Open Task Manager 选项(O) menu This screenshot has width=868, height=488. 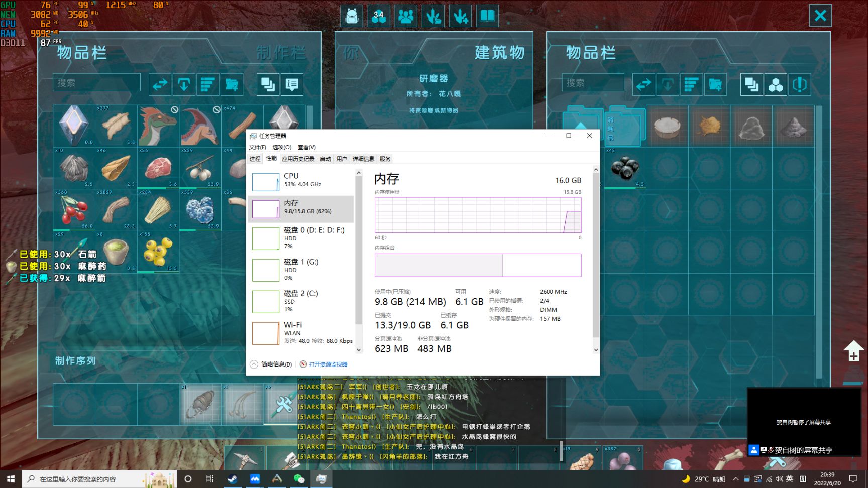click(x=282, y=147)
